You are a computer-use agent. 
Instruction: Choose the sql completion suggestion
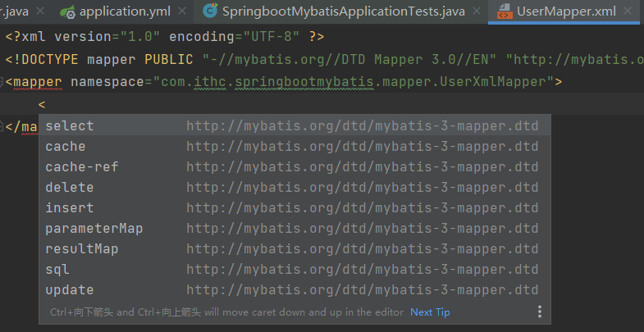click(x=295, y=269)
